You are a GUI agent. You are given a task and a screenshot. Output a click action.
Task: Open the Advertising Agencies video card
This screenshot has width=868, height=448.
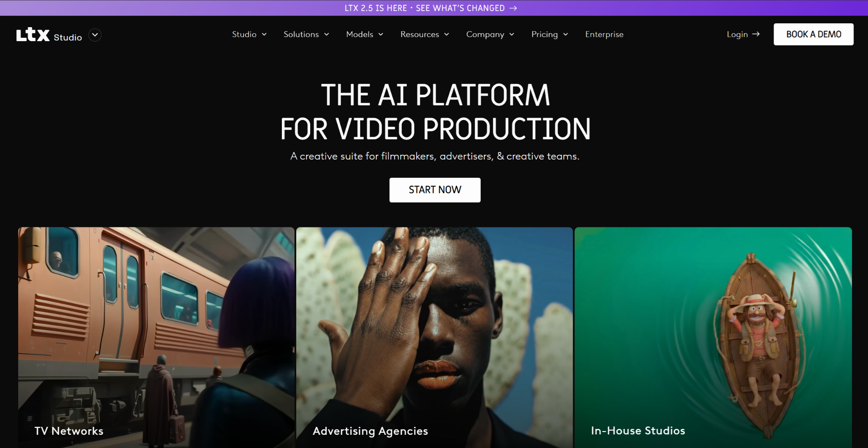point(434,337)
